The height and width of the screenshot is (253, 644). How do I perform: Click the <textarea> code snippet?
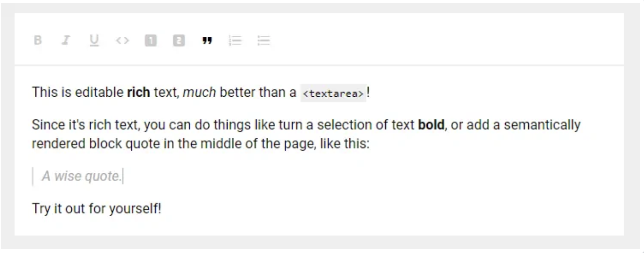tap(333, 93)
